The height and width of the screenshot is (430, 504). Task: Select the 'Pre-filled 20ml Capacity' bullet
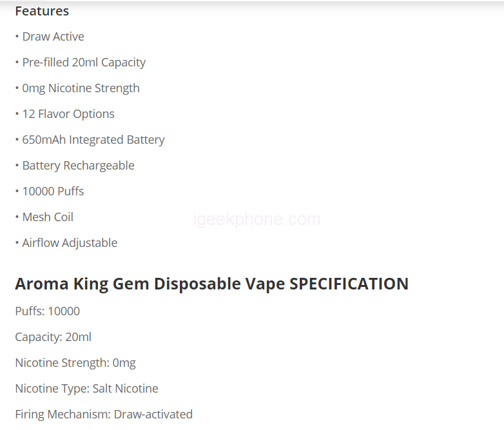point(84,63)
